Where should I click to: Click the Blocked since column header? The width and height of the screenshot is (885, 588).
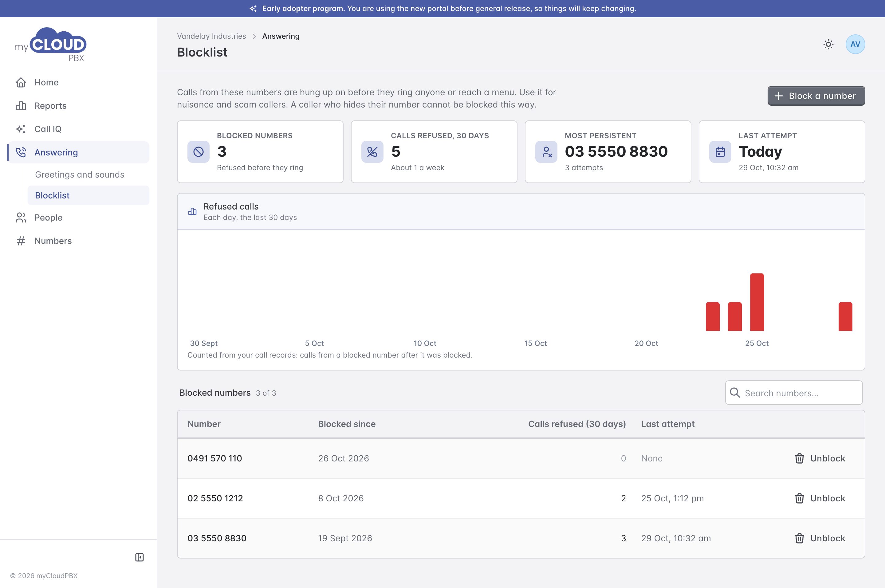coord(347,424)
